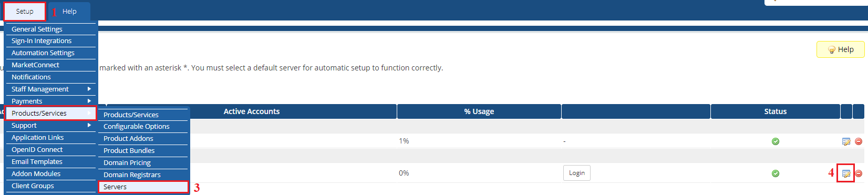Click the Status column header
The image size is (868, 195).
[776, 111]
